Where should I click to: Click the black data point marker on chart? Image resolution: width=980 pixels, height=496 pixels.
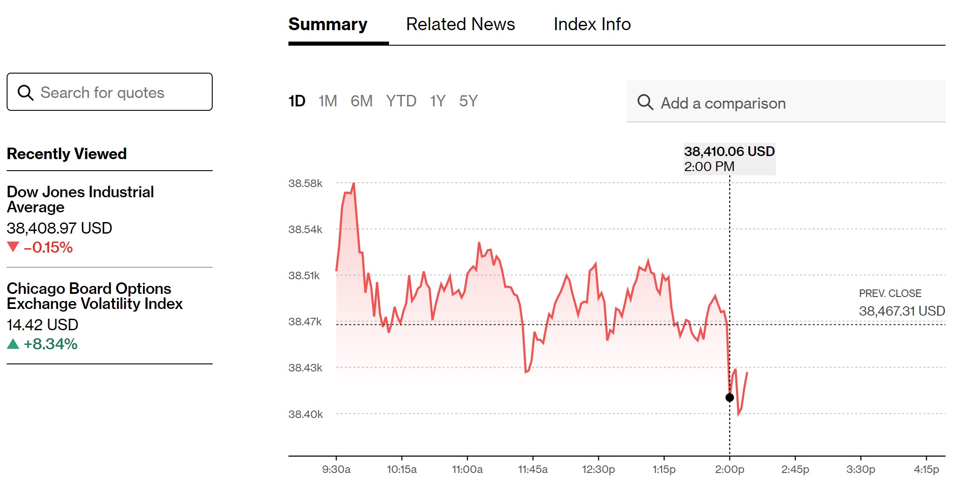[x=729, y=397]
